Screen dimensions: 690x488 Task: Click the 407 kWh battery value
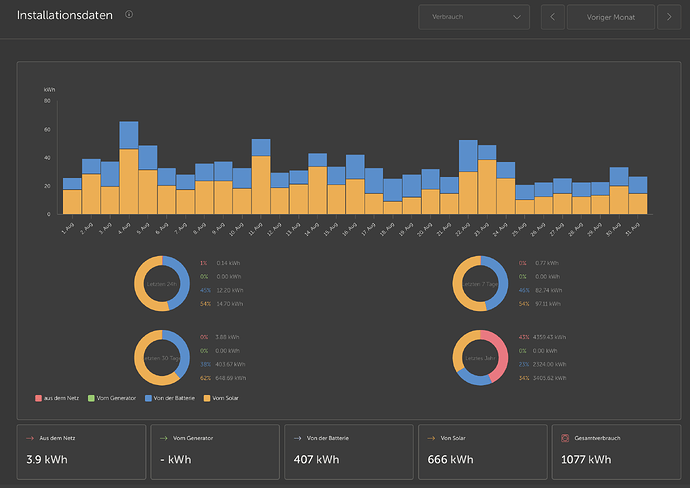pyautogui.click(x=316, y=460)
